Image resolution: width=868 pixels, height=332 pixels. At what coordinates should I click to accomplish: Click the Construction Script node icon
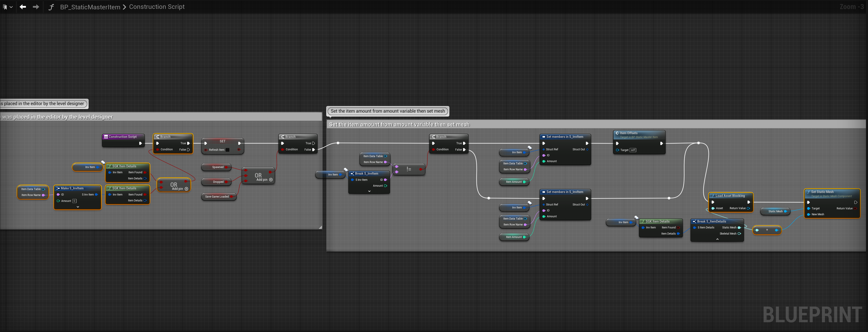point(106,137)
